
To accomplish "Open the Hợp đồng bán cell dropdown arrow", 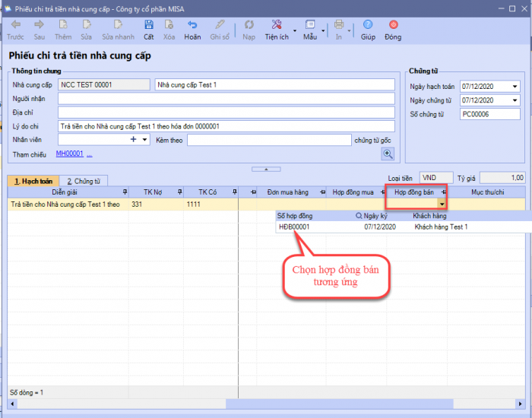I will coord(442,204).
